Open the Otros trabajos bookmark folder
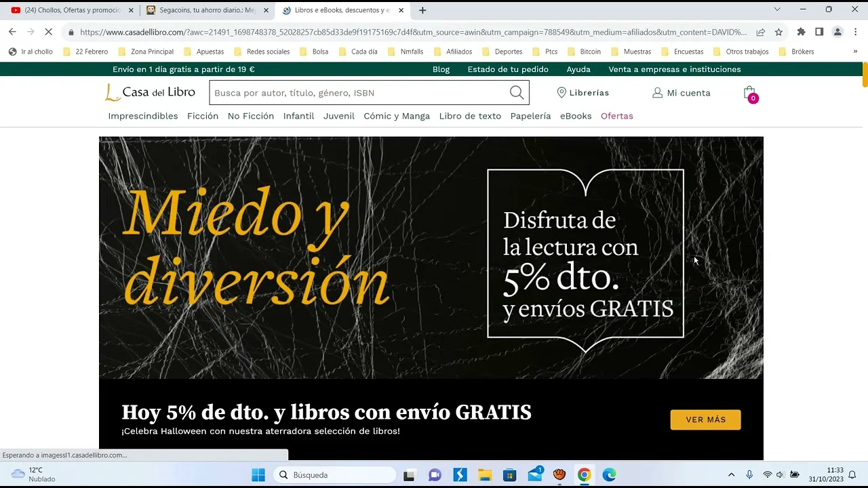Viewport: 868px width, 488px height. [x=741, y=52]
